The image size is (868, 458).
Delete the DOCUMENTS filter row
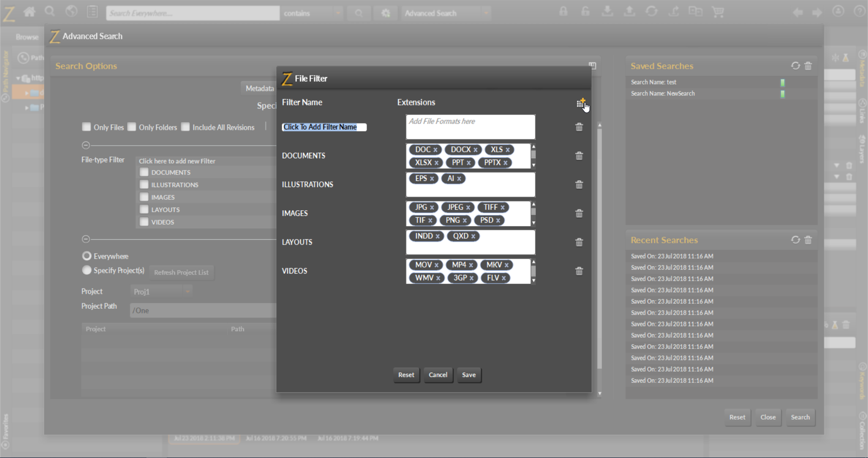click(579, 156)
